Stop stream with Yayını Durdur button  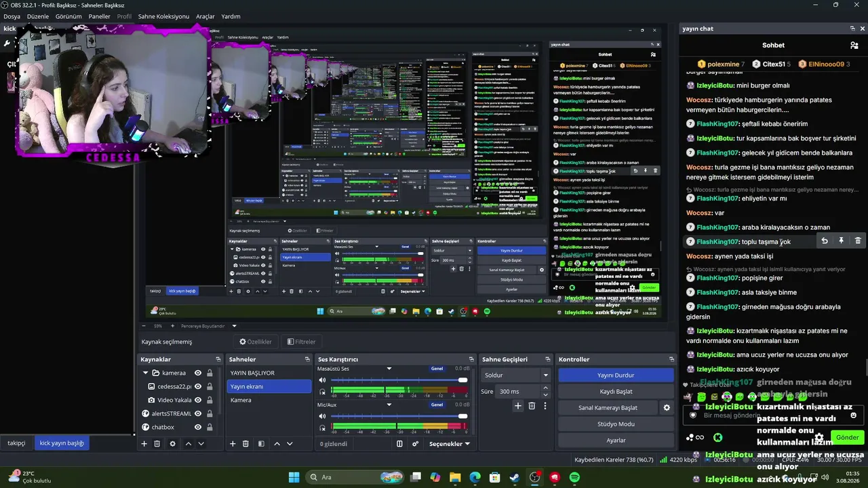click(616, 375)
